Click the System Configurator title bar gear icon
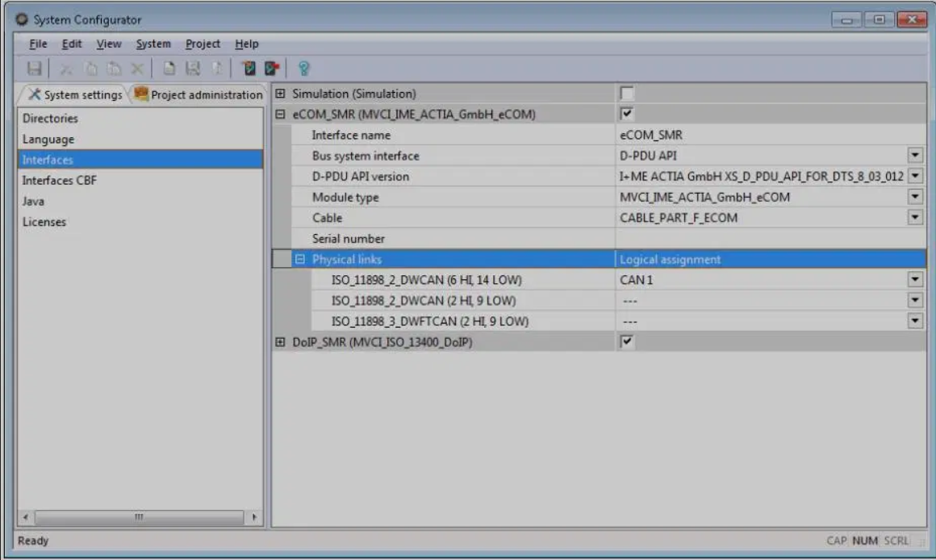936x560 pixels. 22,19
